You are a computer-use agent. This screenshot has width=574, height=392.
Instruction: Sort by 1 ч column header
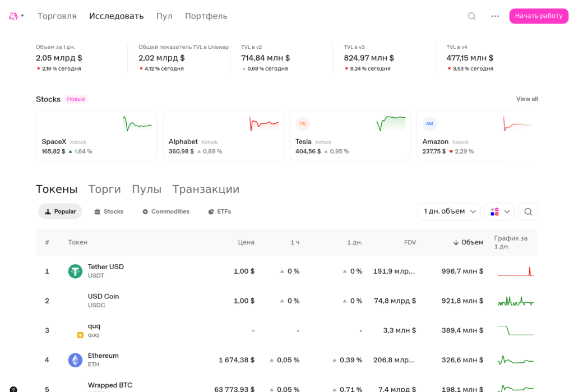pyautogui.click(x=295, y=242)
